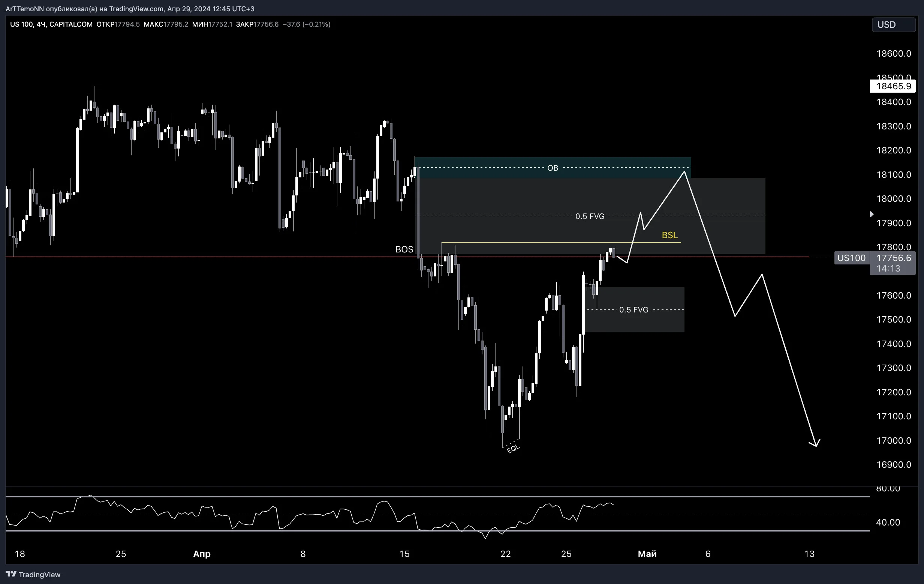This screenshot has height=584, width=924.
Task: Select the BSL label in yellow
Action: pyautogui.click(x=669, y=235)
